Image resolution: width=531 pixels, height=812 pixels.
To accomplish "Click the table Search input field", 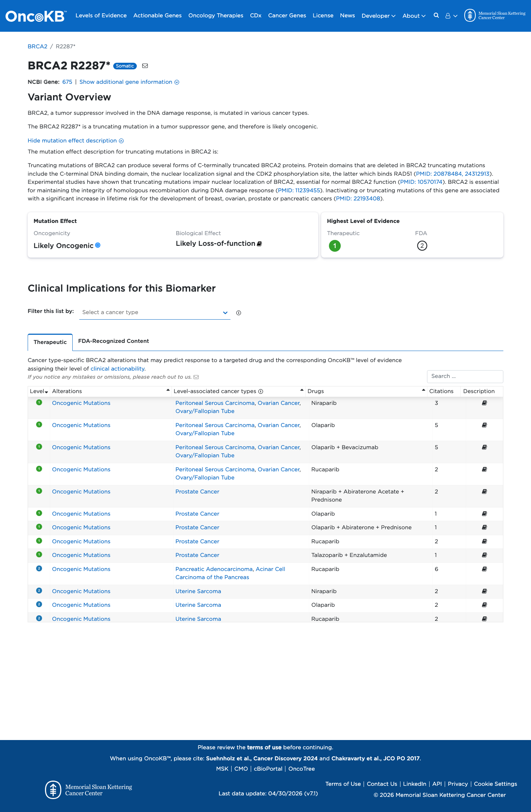I will 465,376.
